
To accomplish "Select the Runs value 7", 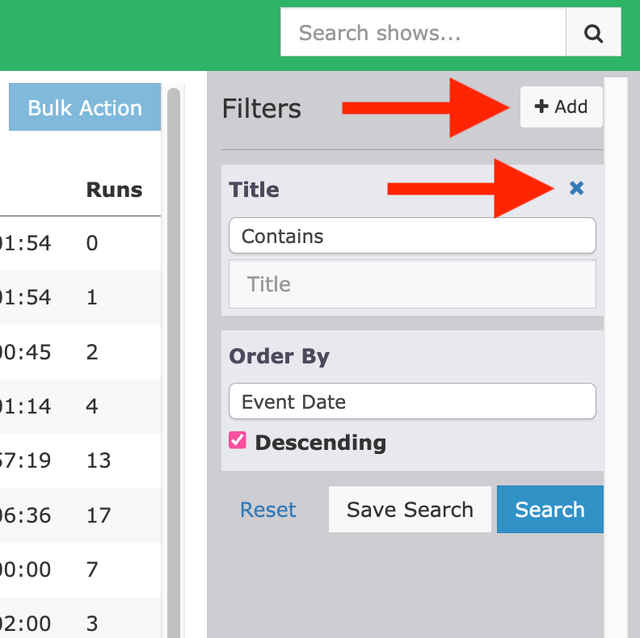I will (92, 569).
